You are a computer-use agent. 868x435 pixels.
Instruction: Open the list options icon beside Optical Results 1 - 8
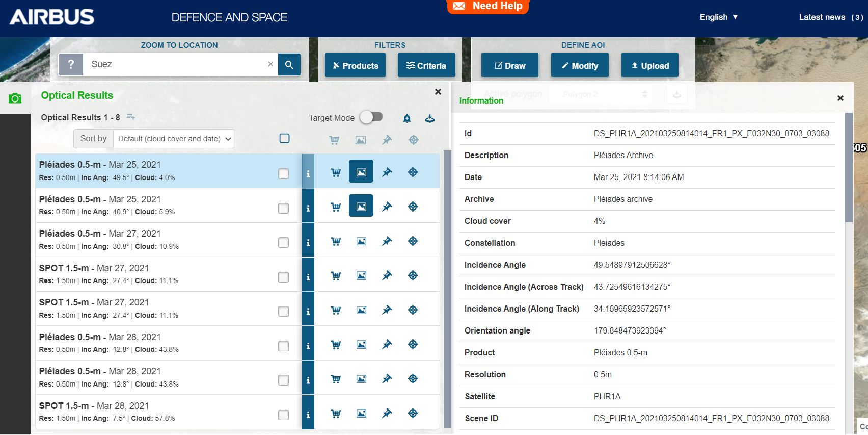[131, 117]
